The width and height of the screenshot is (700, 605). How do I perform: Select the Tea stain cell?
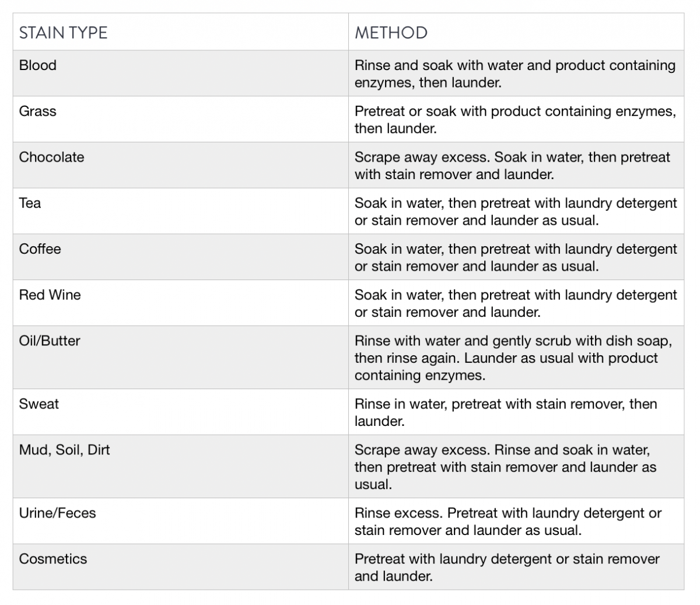[30, 204]
